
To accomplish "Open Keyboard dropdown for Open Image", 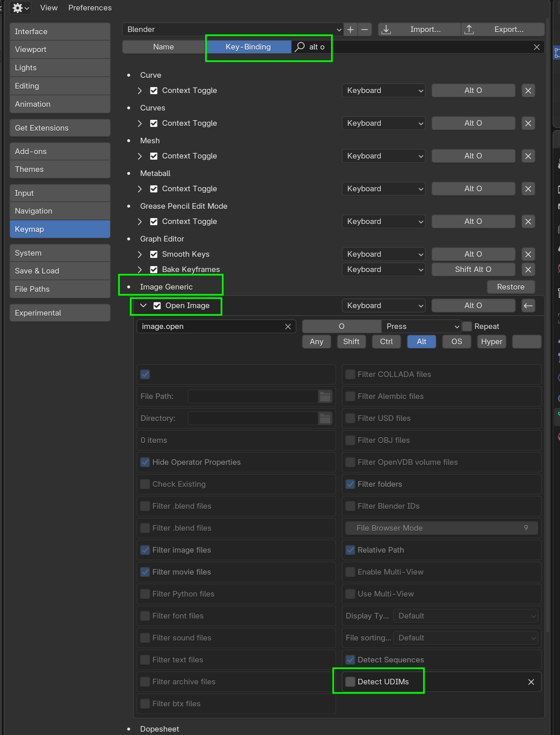I will click(384, 306).
